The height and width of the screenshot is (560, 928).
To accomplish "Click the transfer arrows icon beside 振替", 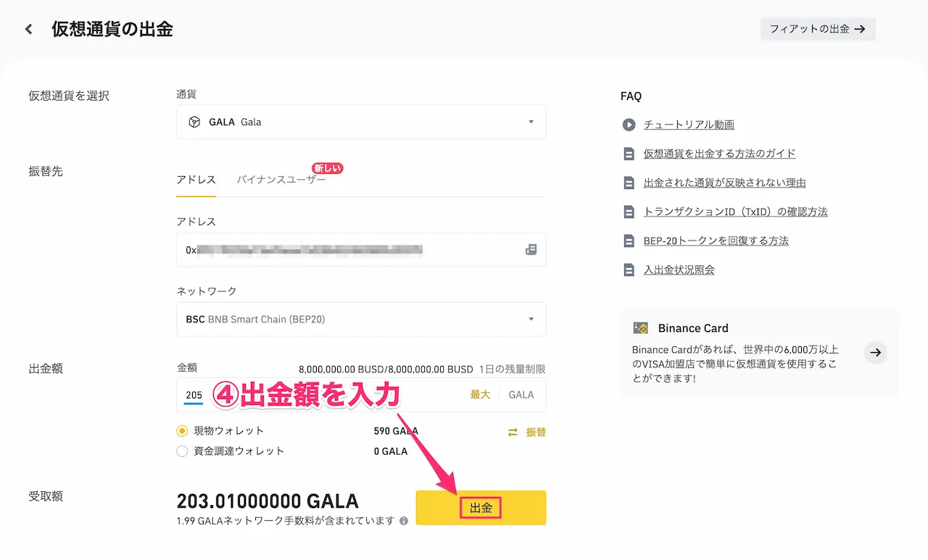I will point(513,432).
